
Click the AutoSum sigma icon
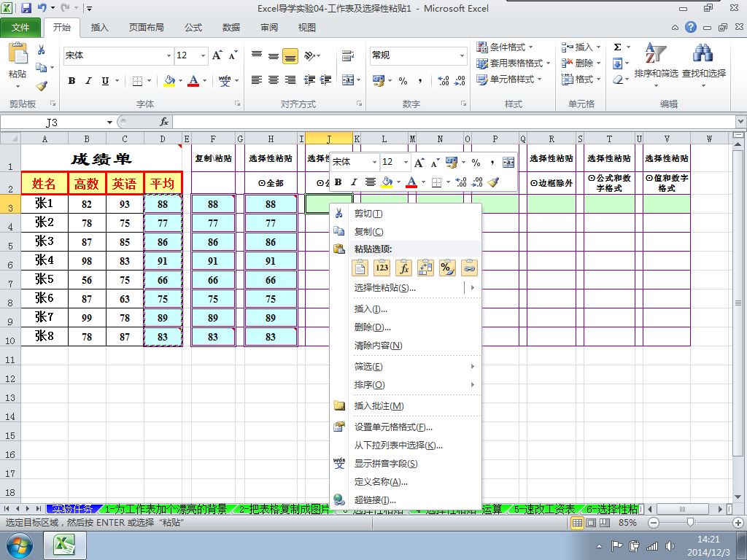(x=617, y=47)
